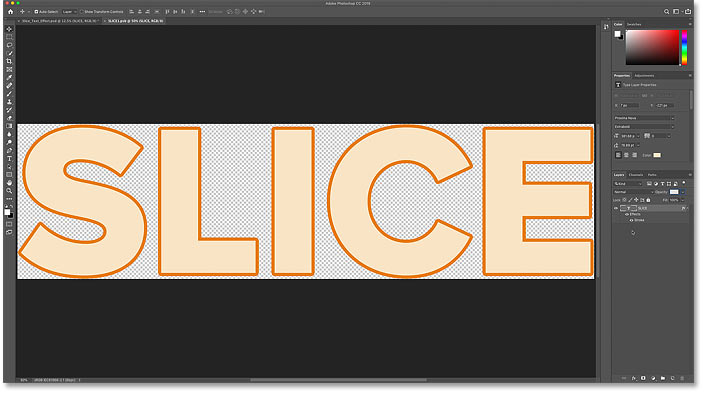Select the Hand tool
The height and width of the screenshot is (394, 704).
tap(9, 183)
